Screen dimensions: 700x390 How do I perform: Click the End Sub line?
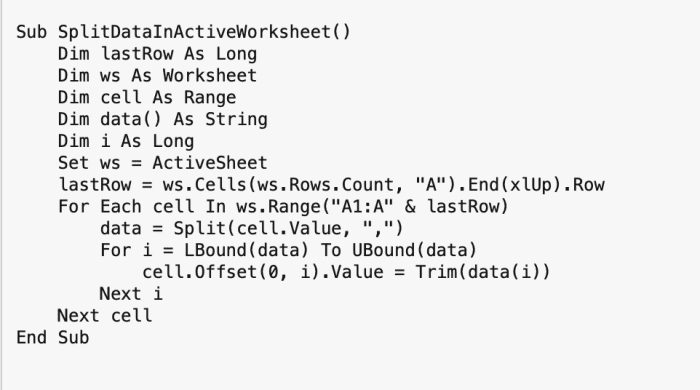53,338
